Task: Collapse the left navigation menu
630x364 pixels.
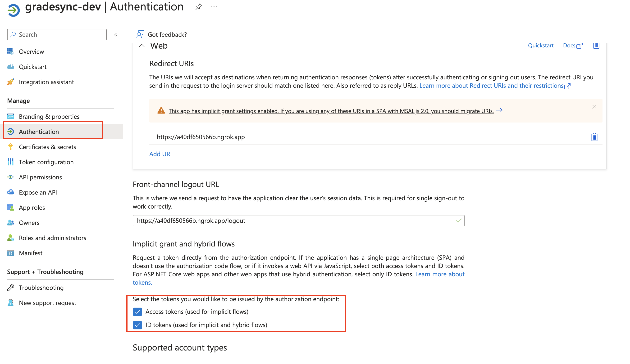Action: coord(116,35)
